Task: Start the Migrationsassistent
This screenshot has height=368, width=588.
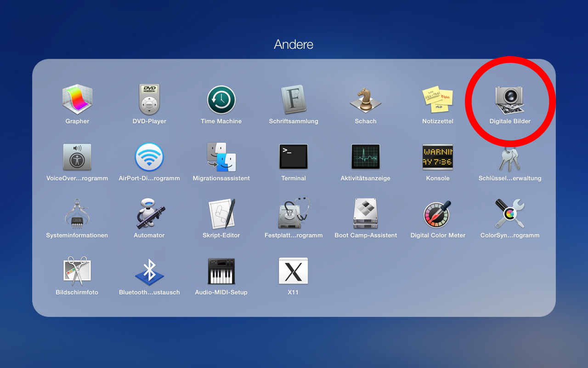Action: point(221,157)
